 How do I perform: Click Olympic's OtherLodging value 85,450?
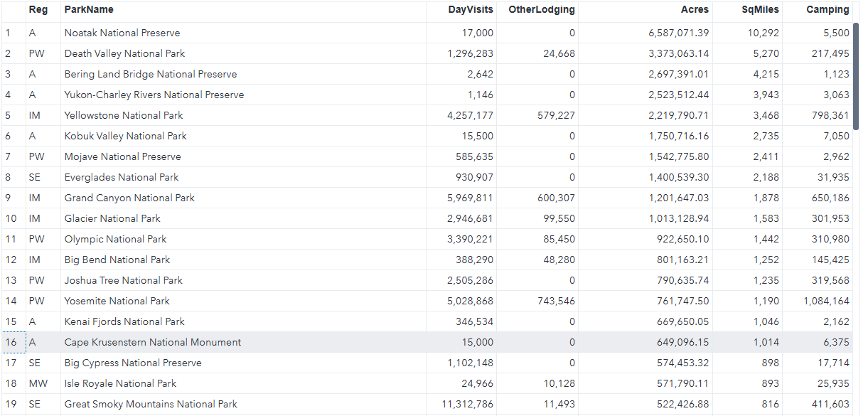[557, 239]
